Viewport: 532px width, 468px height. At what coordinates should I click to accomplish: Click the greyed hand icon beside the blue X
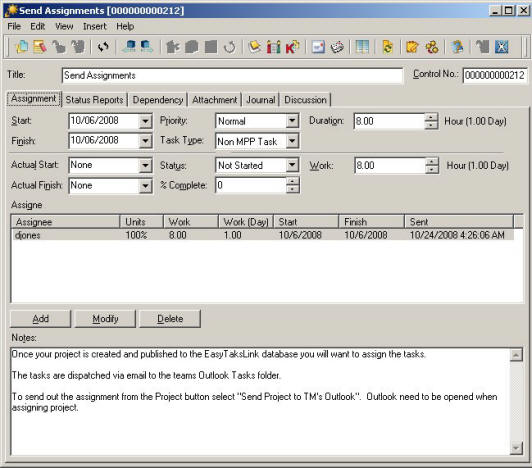(482, 47)
